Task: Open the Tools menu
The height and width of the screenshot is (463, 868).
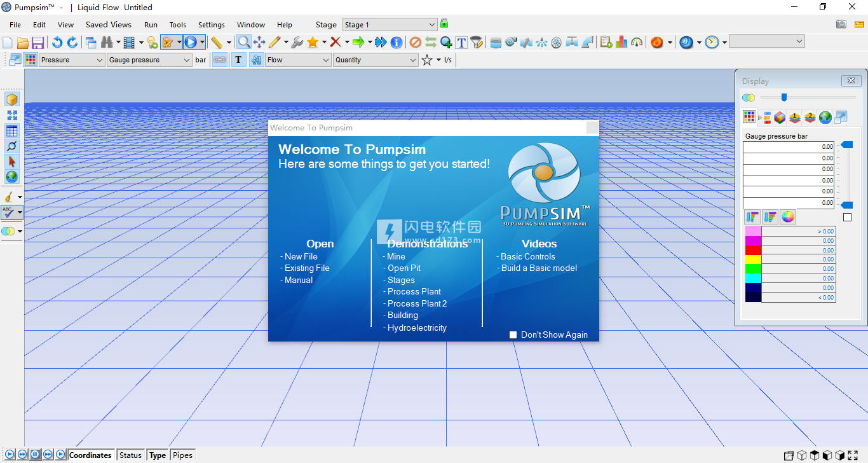Action: point(178,25)
